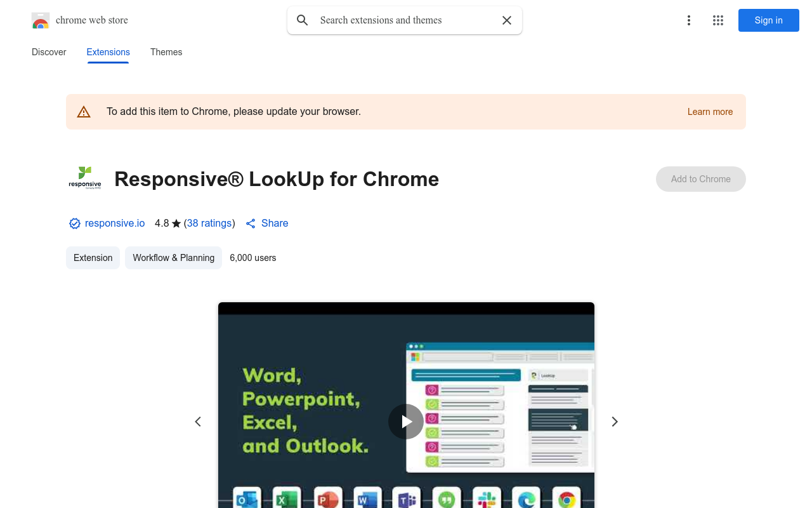Screen dimensions: 812x508
Task: Click the Word icon in the video preview
Action: pyautogui.click(x=367, y=498)
